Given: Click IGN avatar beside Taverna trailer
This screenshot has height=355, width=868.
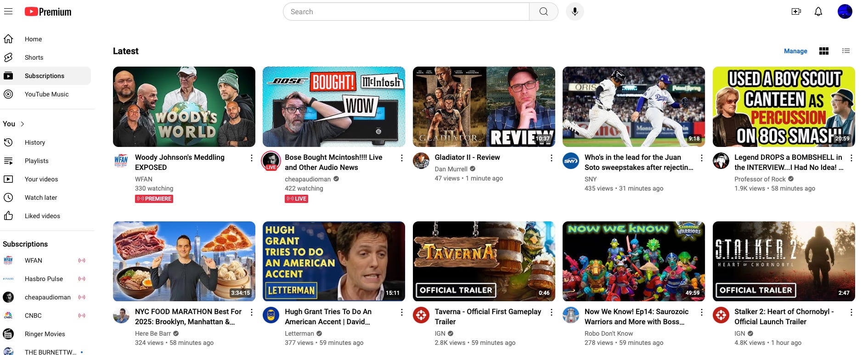Looking at the screenshot, I should tap(421, 315).
